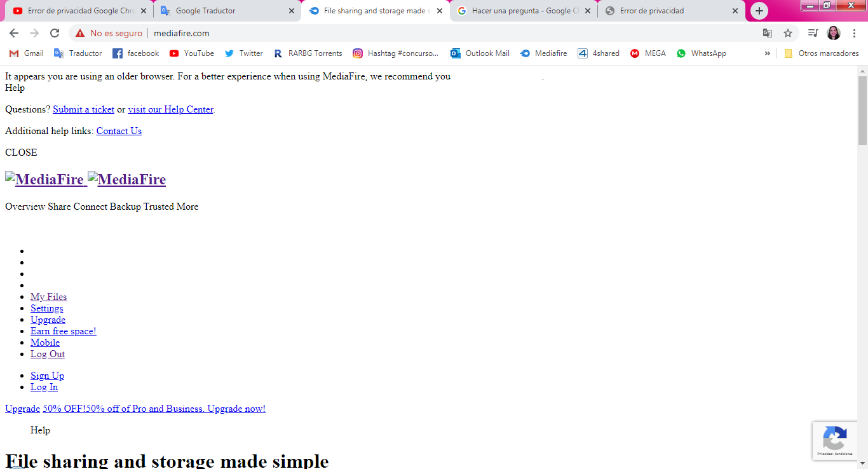
Task: Open the WhatsApp bookmark
Action: click(x=701, y=53)
